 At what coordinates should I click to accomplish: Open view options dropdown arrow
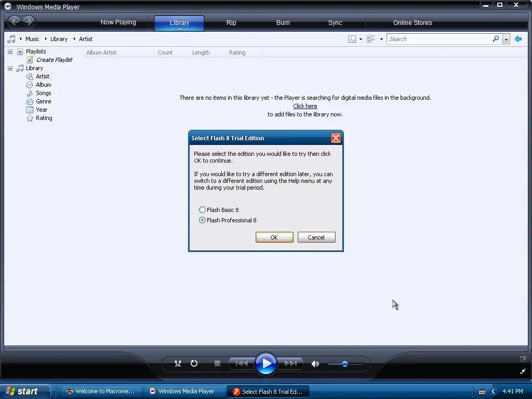pyautogui.click(x=381, y=39)
